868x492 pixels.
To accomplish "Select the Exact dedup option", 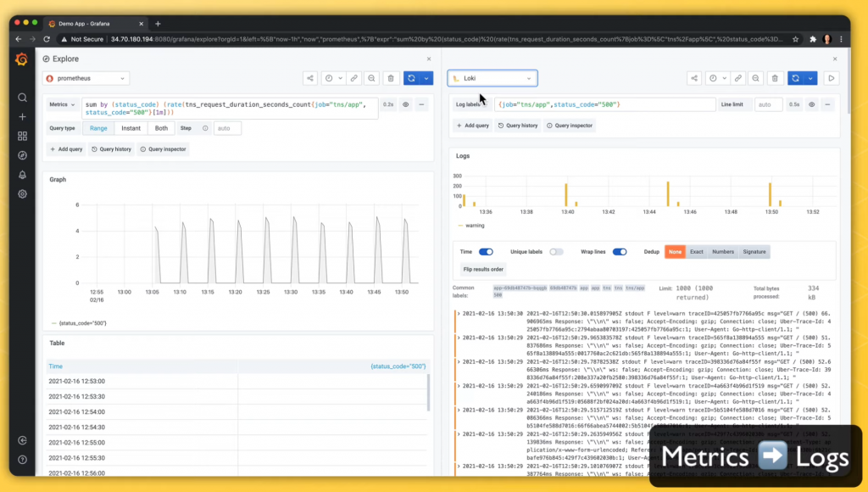I will pyautogui.click(x=697, y=252).
